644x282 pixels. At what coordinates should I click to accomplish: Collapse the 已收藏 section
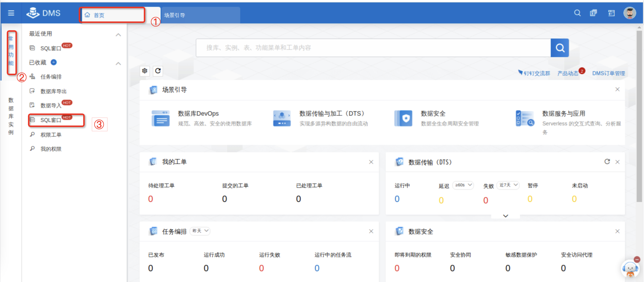[118, 63]
